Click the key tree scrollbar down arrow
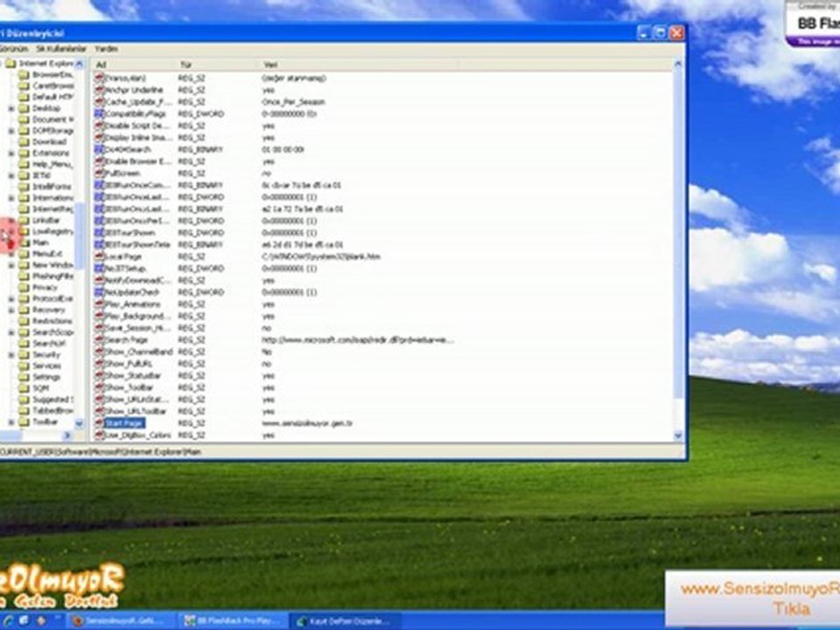The image size is (840, 630). pyautogui.click(x=80, y=424)
